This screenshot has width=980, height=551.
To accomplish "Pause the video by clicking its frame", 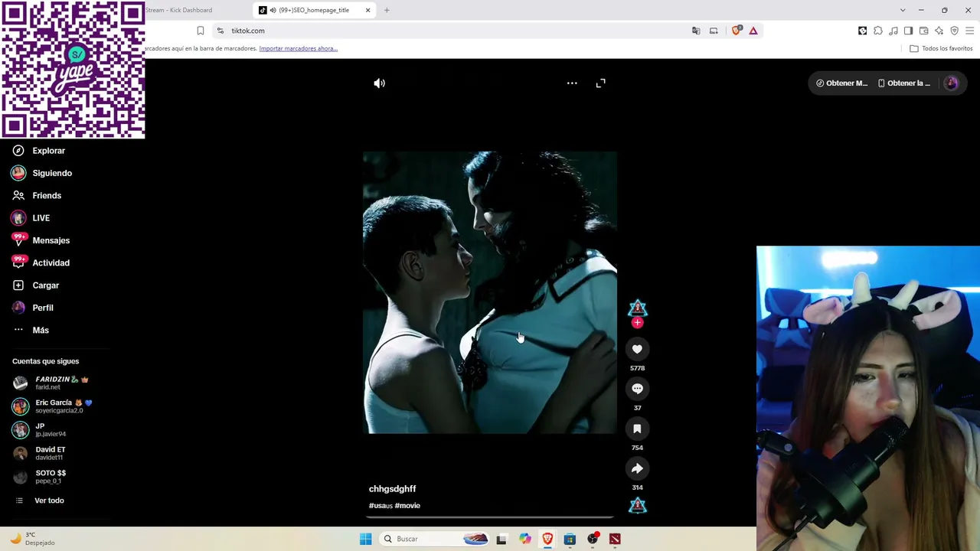I will coord(490,292).
